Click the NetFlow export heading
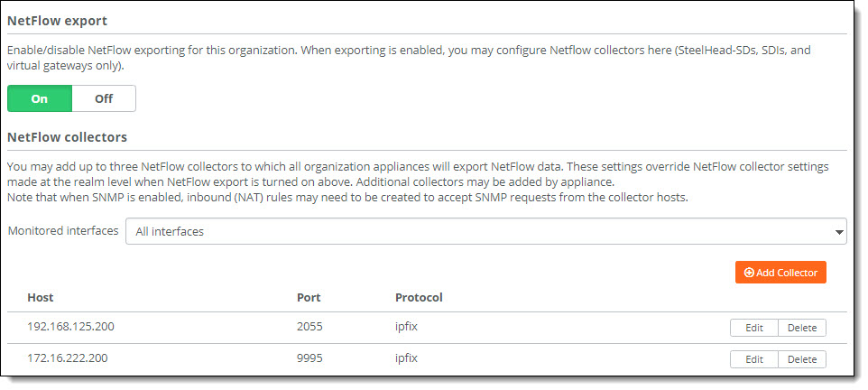This screenshot has width=868, height=390. (57, 21)
